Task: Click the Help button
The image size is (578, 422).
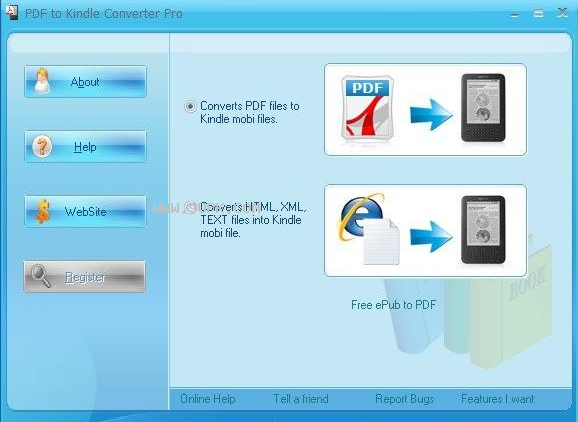Action: click(x=86, y=147)
